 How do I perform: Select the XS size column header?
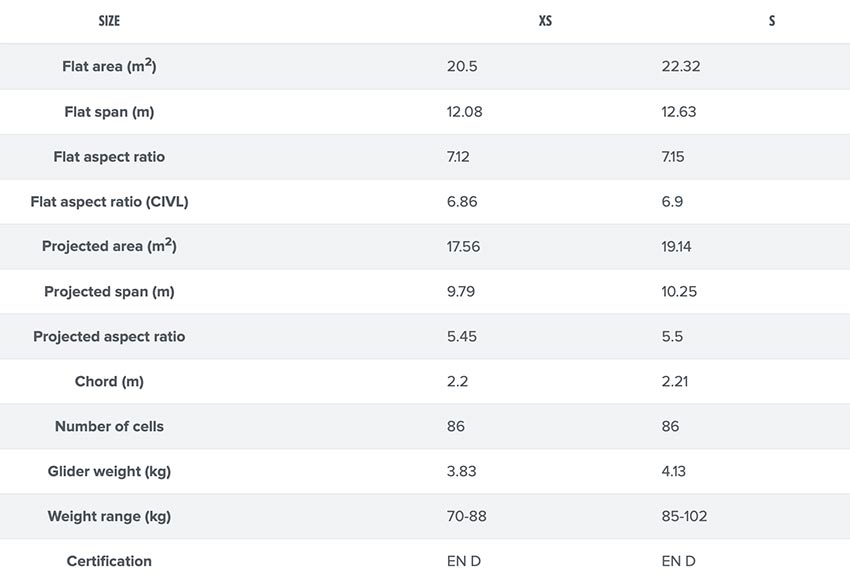point(545,21)
